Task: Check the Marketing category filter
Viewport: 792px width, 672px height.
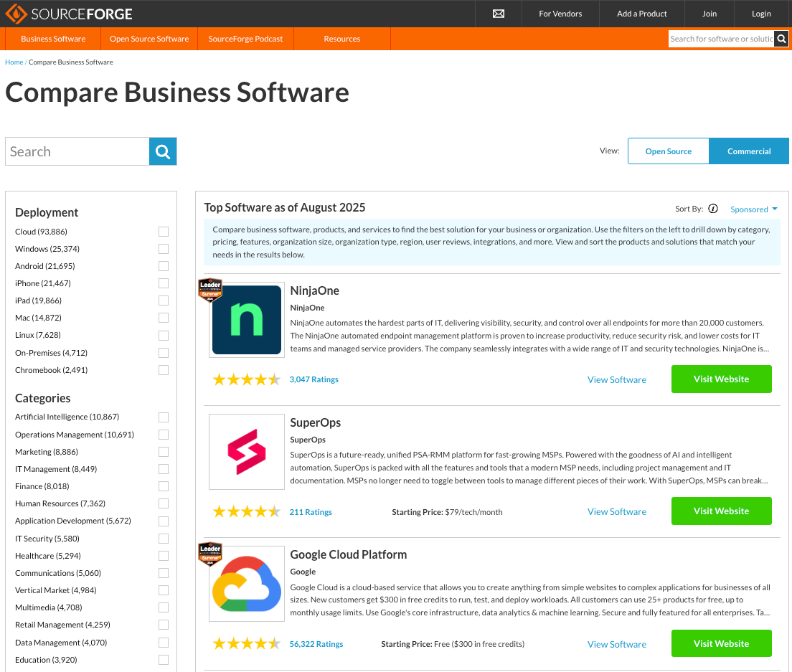Action: coord(163,452)
